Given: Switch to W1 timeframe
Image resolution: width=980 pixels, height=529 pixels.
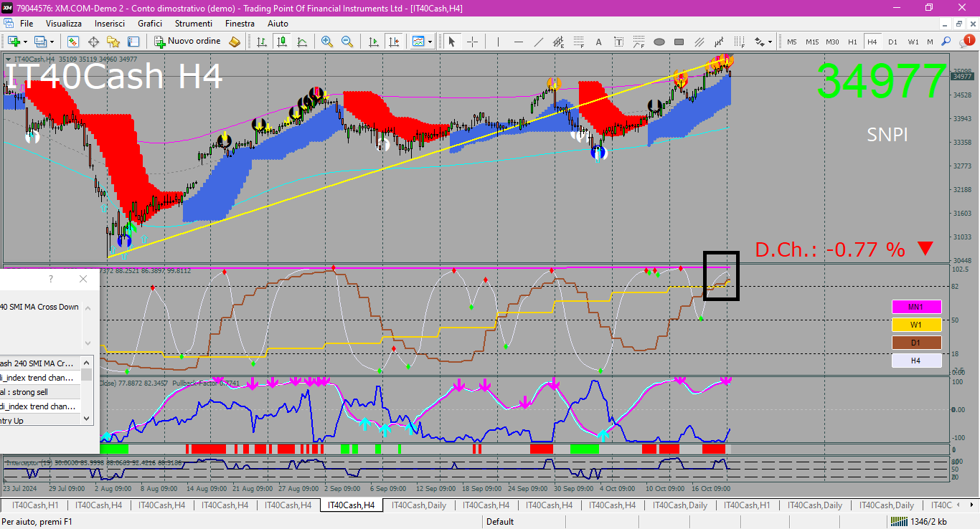Looking at the screenshot, I should point(913,42).
